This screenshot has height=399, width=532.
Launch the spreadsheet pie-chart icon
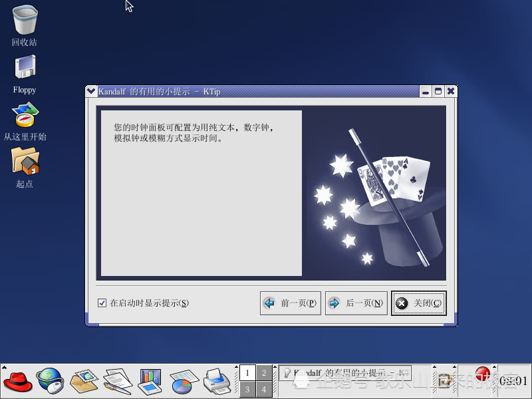pyautogui.click(x=184, y=382)
